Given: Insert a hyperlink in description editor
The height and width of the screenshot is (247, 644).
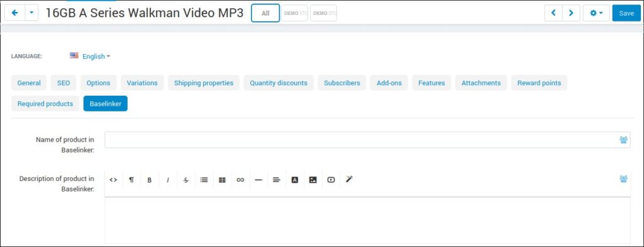Looking at the screenshot, I should (x=240, y=180).
